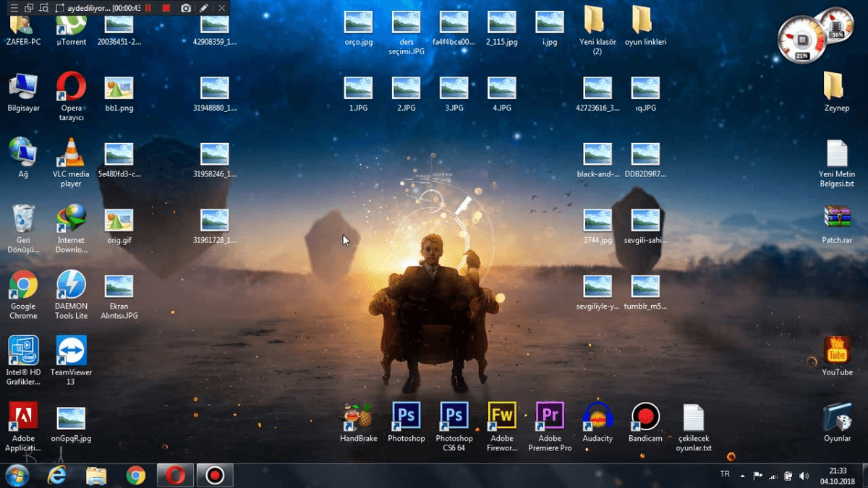This screenshot has height=488, width=868.
Task: Open the recorder bar hamburger menu
Action: tap(13, 8)
